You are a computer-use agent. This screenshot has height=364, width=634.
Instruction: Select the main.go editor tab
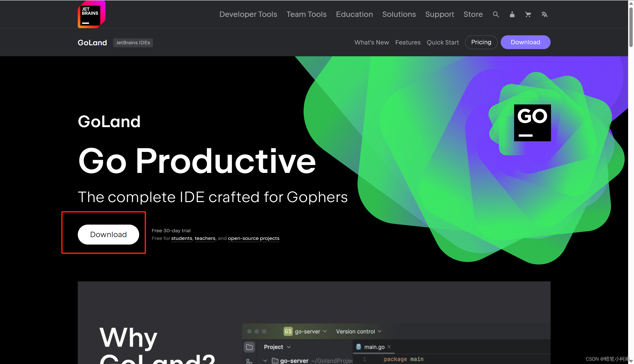click(x=374, y=347)
